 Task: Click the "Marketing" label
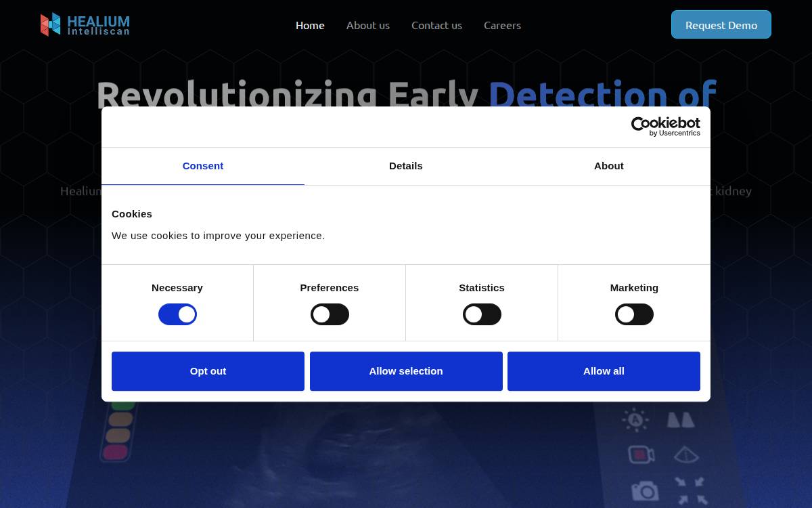point(634,288)
